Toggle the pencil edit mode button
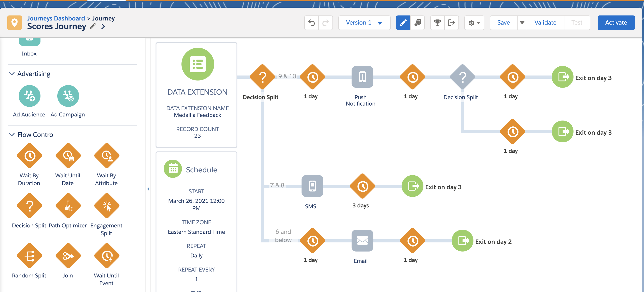The height and width of the screenshot is (292, 644). (403, 23)
